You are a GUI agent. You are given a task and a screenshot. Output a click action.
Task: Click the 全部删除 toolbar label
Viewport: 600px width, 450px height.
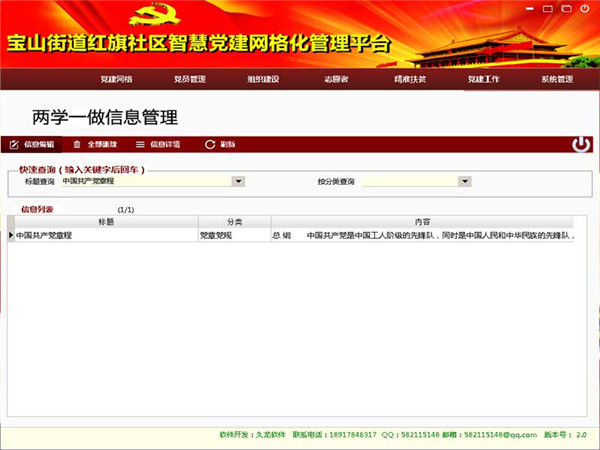[102, 144]
